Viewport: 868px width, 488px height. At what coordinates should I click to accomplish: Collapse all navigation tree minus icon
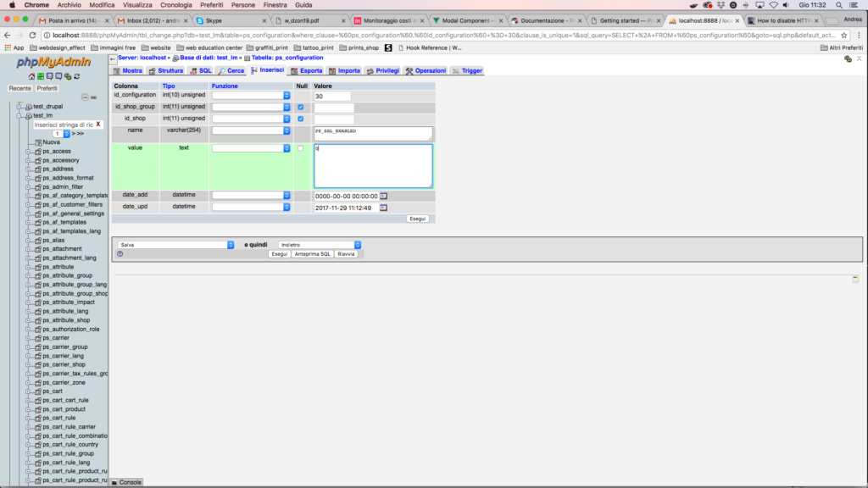pos(85,97)
